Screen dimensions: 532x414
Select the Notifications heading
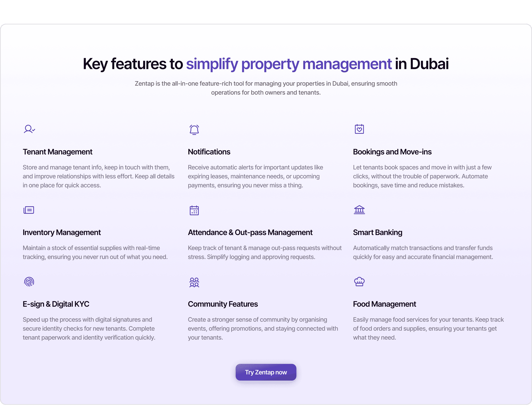[209, 152]
